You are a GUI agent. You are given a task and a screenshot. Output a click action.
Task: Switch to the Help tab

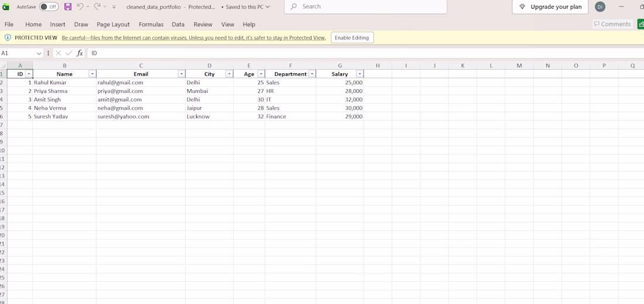coord(249,25)
